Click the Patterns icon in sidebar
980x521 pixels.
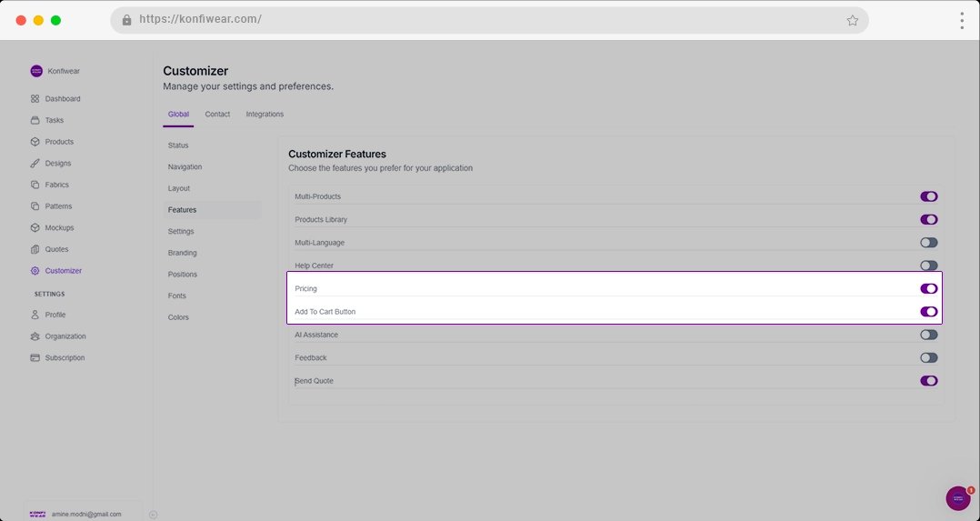(35, 206)
